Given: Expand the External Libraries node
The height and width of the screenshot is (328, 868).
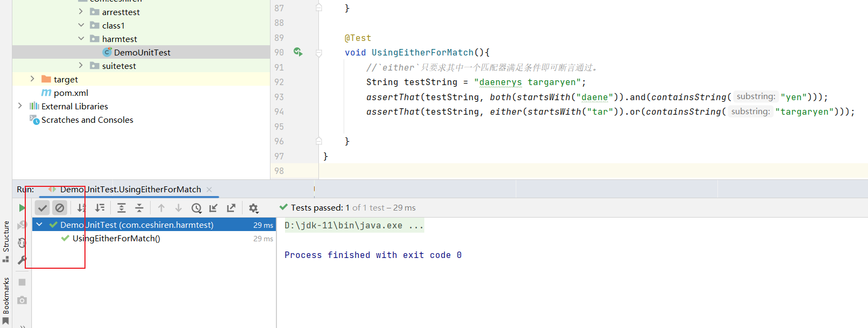Looking at the screenshot, I should (20, 106).
